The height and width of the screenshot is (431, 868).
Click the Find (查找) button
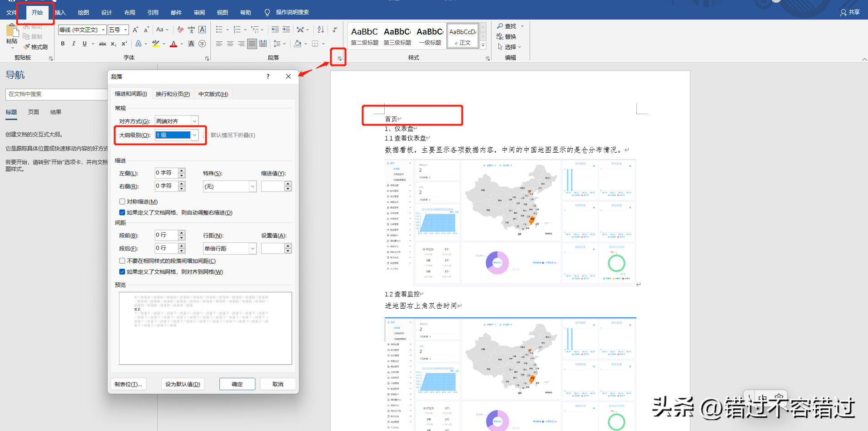point(506,26)
